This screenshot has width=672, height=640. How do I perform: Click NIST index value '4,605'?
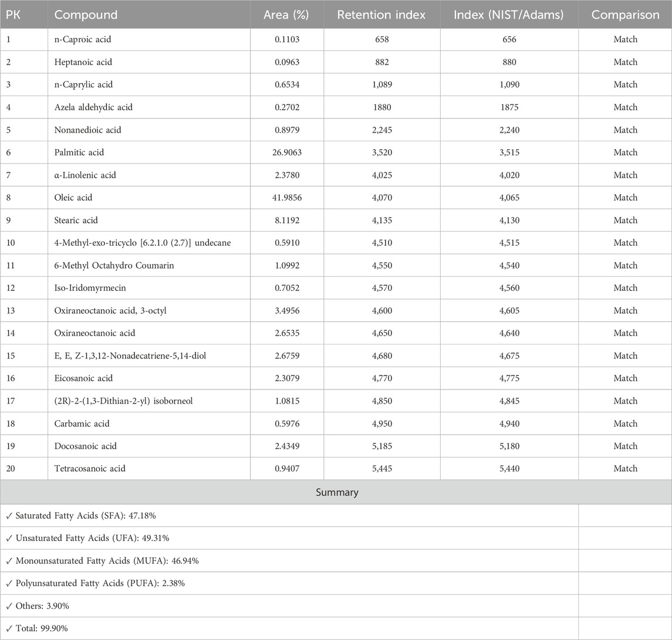tap(509, 310)
